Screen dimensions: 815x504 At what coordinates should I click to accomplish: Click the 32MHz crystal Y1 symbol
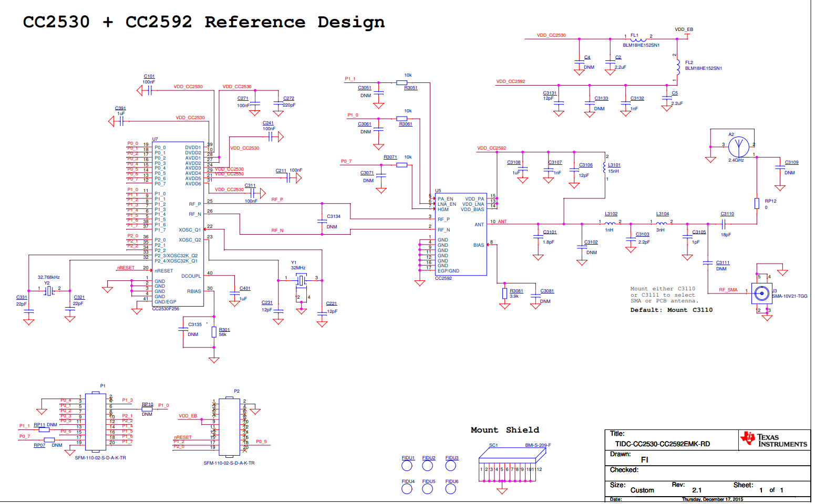pyautogui.click(x=301, y=281)
